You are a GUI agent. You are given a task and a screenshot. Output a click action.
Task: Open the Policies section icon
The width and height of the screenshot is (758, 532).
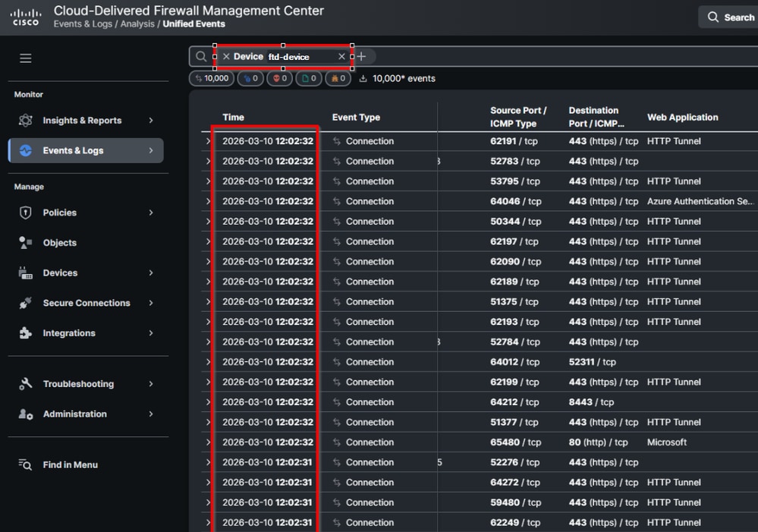click(x=24, y=212)
